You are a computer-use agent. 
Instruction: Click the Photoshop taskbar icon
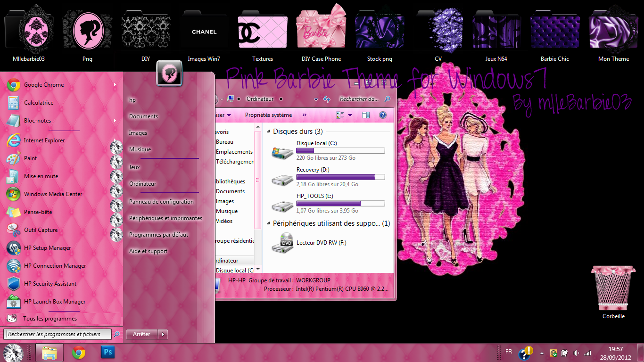click(108, 352)
